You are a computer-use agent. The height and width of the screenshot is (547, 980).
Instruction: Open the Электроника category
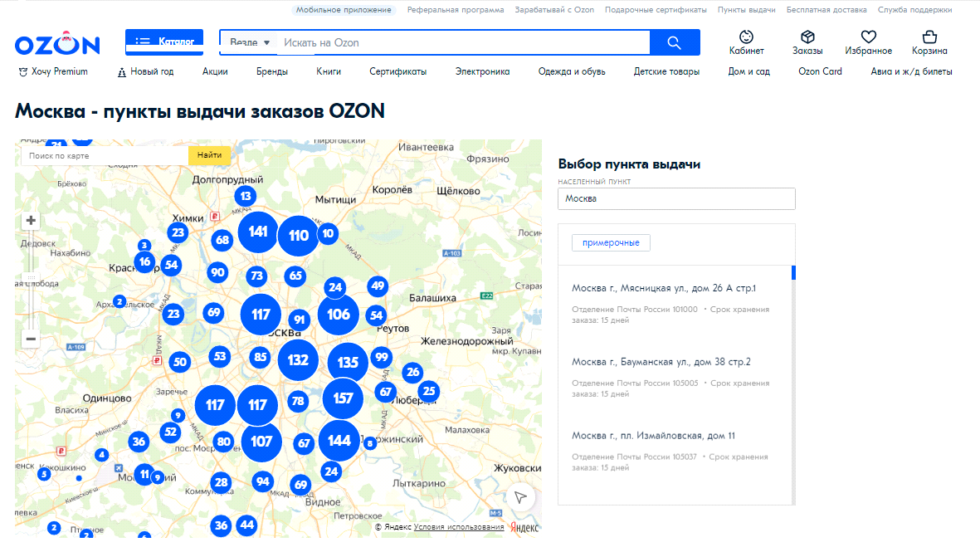click(482, 71)
